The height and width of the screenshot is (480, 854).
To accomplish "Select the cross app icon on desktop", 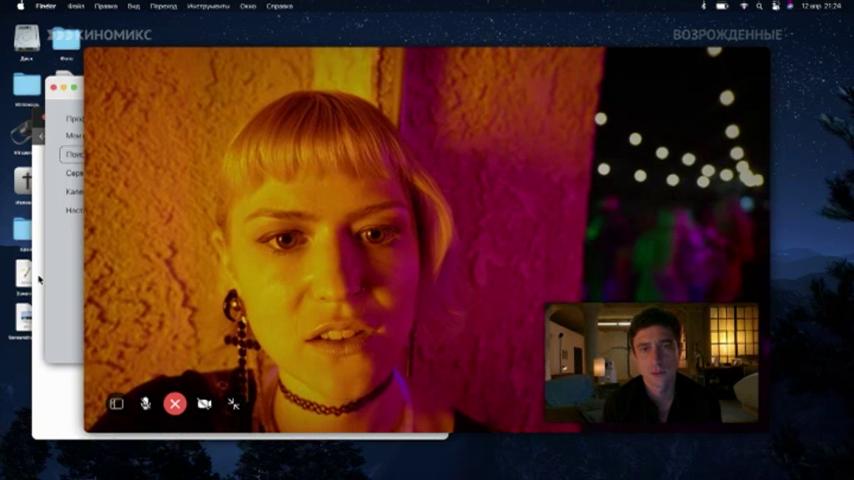I will point(23,181).
